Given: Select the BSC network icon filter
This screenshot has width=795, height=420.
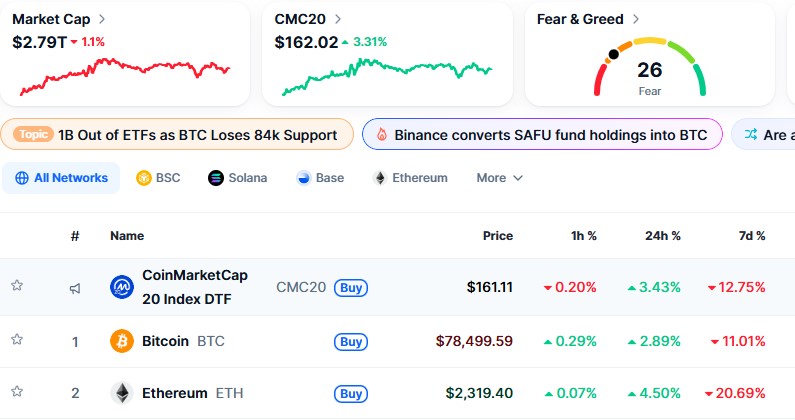Looking at the screenshot, I should tap(143, 178).
